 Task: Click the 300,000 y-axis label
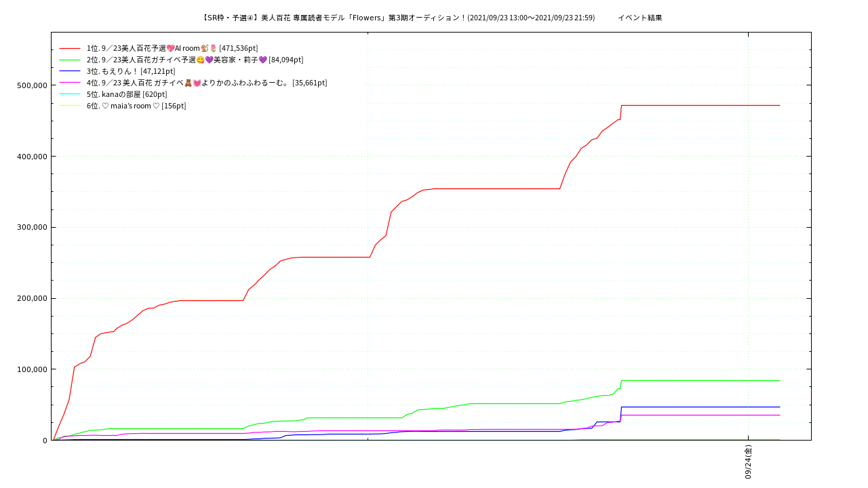[x=31, y=227]
